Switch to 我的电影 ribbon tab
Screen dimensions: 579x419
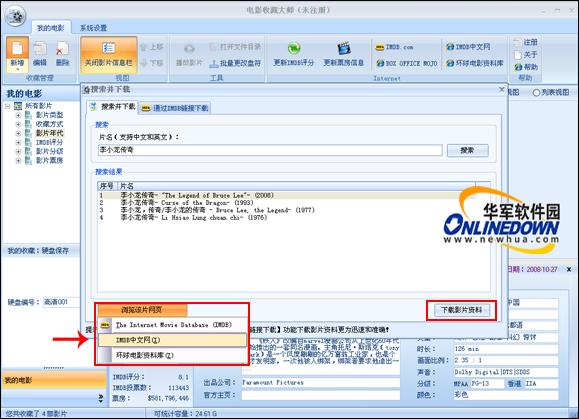coord(51,28)
